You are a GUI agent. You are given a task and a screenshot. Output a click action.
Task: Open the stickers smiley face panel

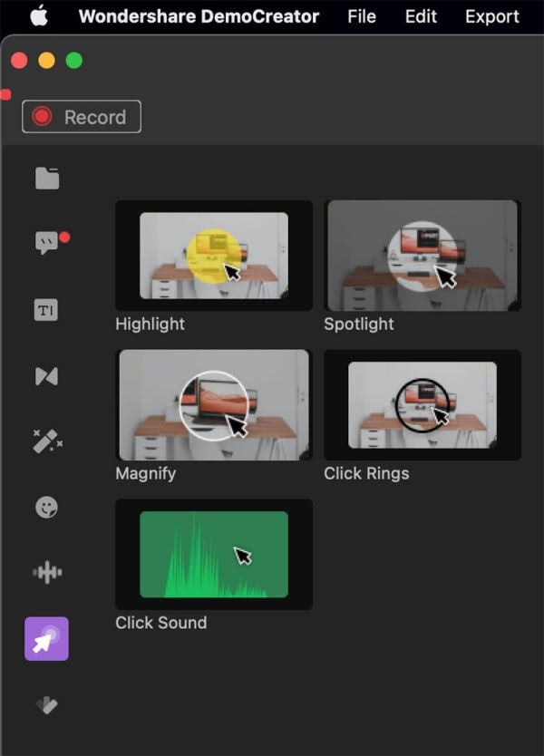[47, 508]
